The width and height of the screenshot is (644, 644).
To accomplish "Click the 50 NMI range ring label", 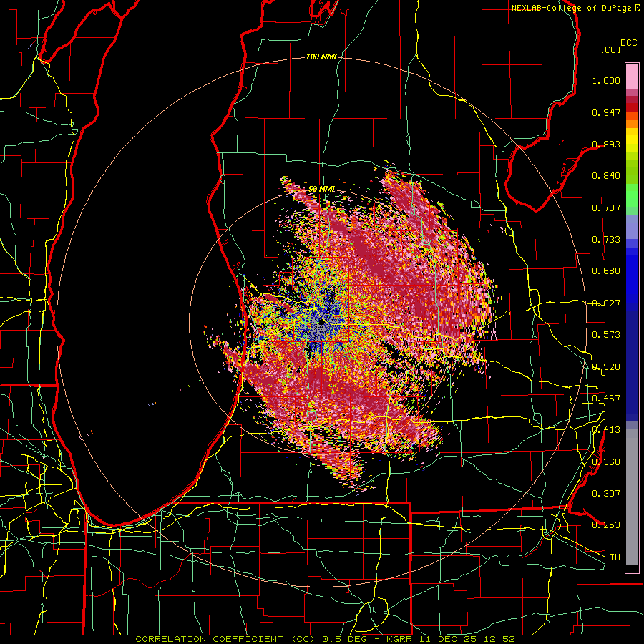I will (321, 190).
